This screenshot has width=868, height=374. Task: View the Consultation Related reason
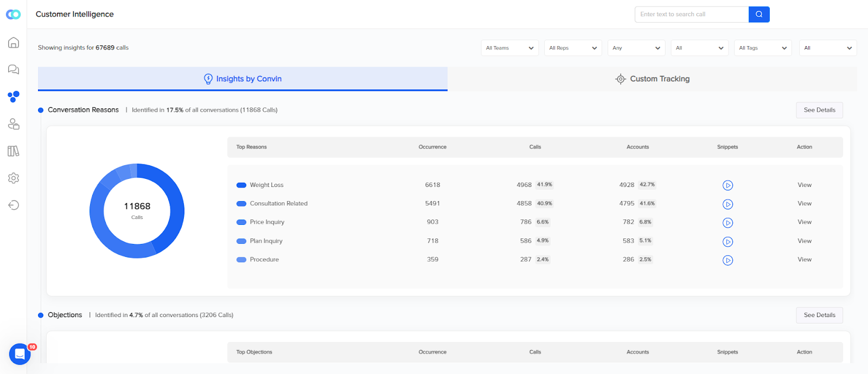coord(805,203)
